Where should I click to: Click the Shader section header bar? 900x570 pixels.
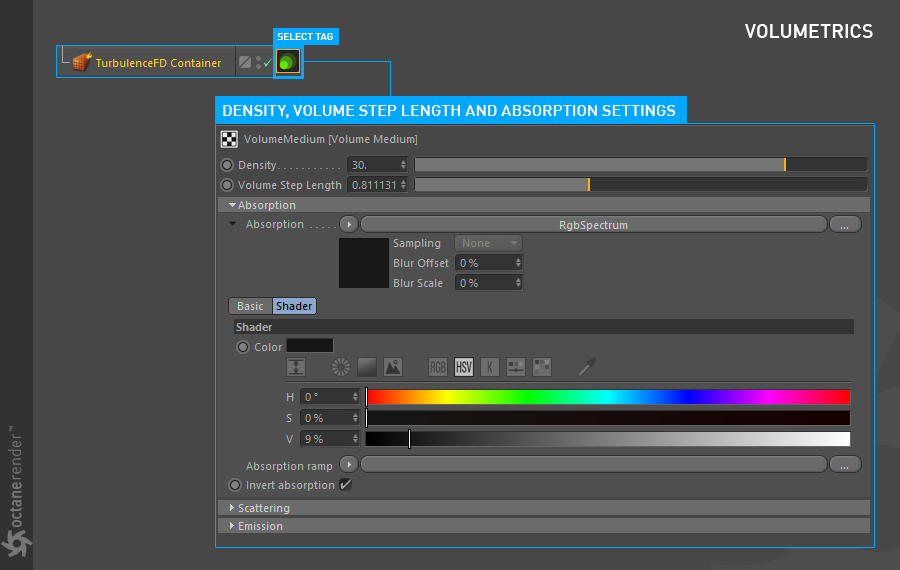coord(544,327)
